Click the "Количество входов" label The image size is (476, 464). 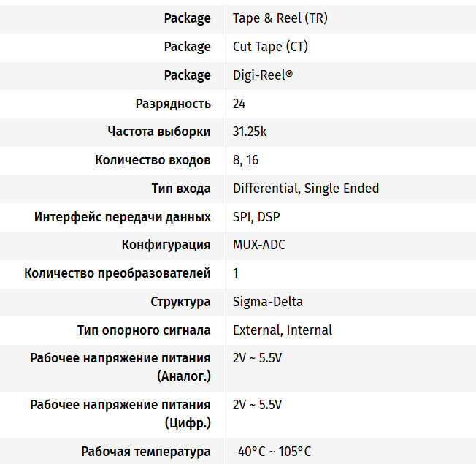point(153,160)
